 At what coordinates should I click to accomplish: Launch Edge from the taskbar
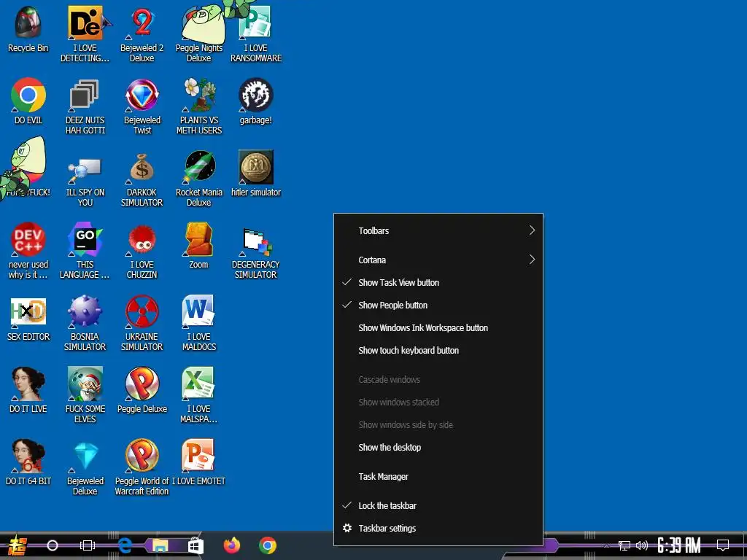[x=125, y=545]
